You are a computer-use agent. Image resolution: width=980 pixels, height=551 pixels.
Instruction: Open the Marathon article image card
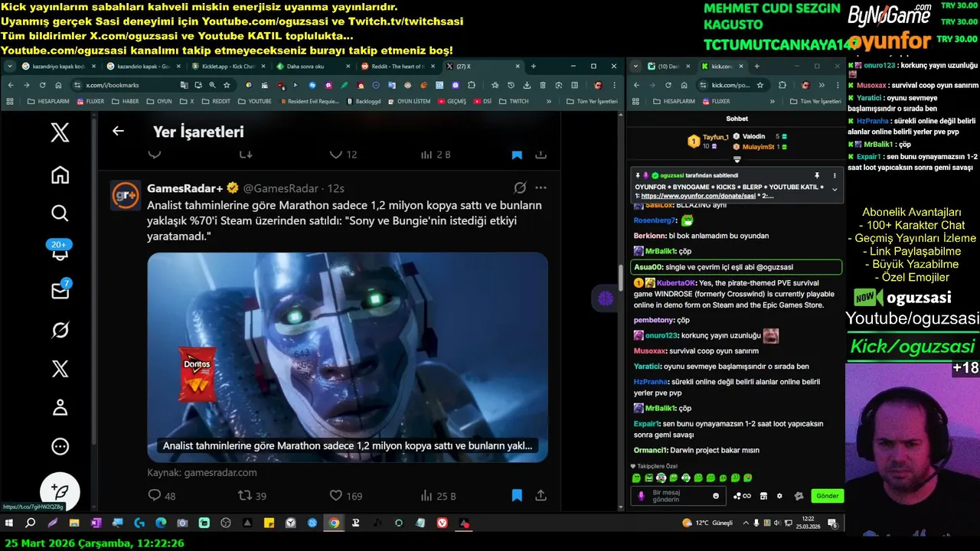348,357
